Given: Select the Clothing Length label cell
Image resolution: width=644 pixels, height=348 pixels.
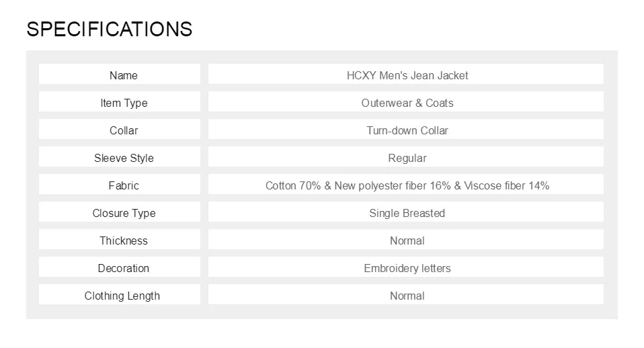Looking at the screenshot, I should (x=120, y=294).
